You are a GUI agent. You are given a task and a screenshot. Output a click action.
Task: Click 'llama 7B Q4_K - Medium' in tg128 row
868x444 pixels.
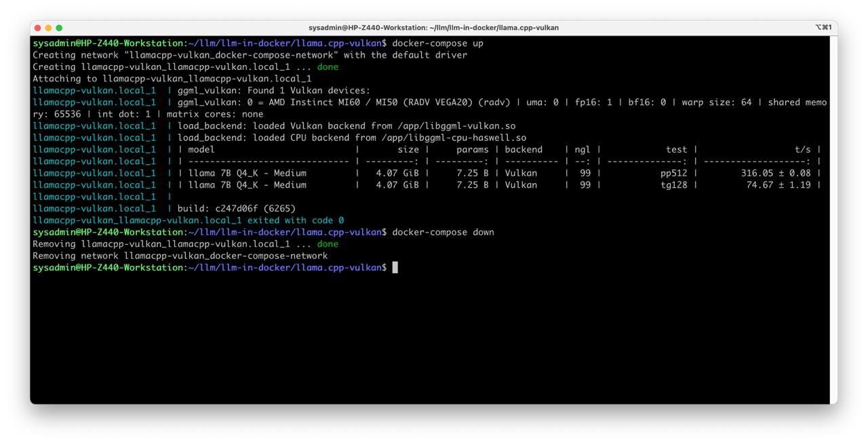click(248, 185)
